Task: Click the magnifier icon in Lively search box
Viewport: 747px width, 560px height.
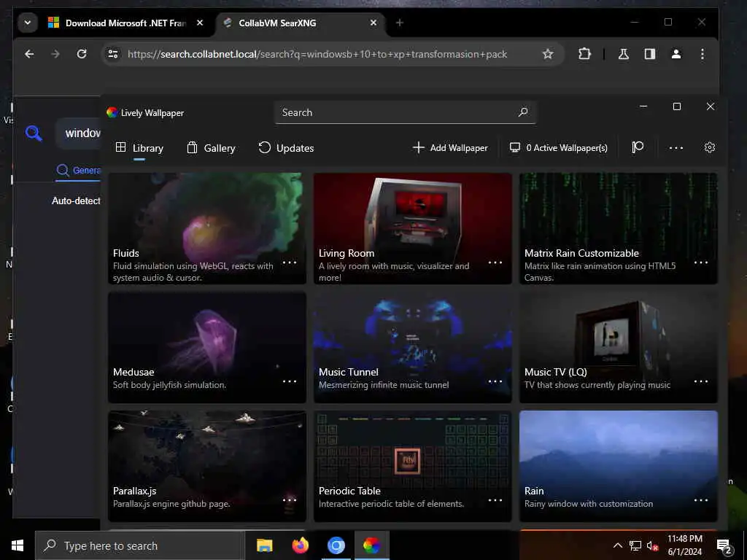Action: 522,112
